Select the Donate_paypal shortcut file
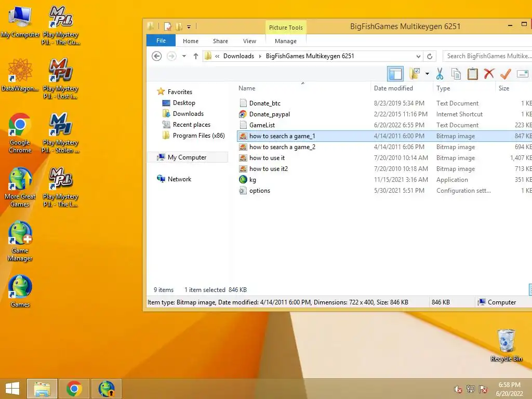 point(270,114)
